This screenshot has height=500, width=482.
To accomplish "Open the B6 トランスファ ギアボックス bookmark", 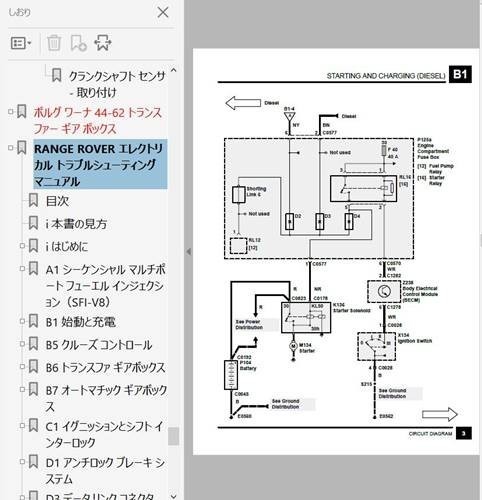I will (x=105, y=367).
